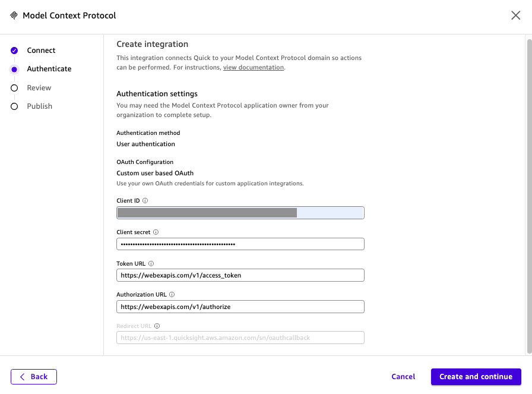Click the vertical scrollbar of the dialog
Screen dimensions: 532x394
point(529,196)
